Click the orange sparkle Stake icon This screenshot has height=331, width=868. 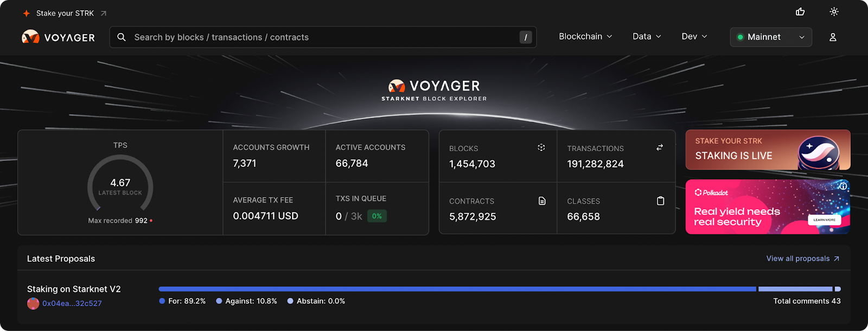click(27, 13)
